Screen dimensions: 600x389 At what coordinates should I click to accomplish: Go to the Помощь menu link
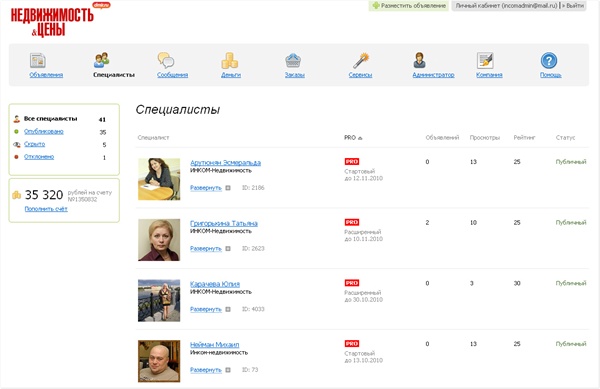[551, 75]
